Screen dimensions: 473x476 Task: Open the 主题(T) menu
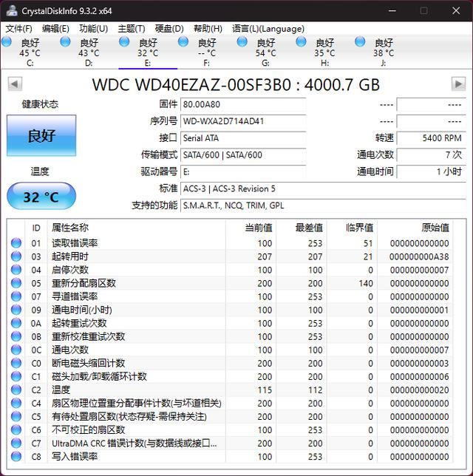(x=132, y=28)
